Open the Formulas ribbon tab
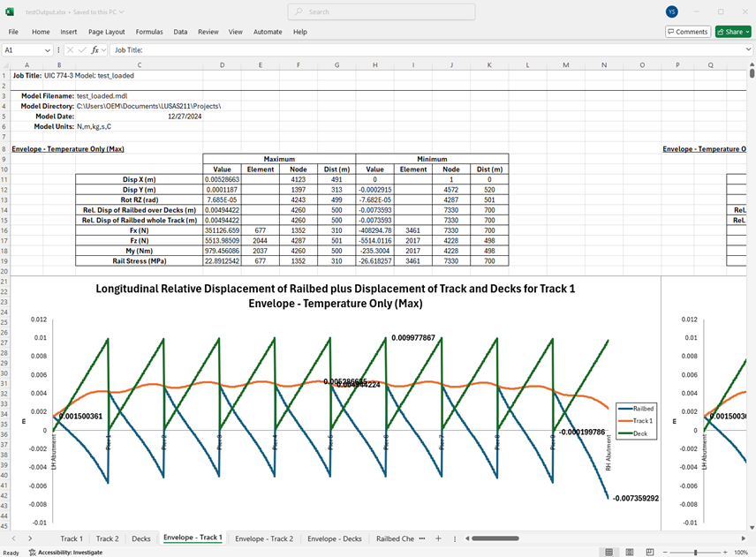The width and height of the screenshot is (756, 557). (149, 32)
